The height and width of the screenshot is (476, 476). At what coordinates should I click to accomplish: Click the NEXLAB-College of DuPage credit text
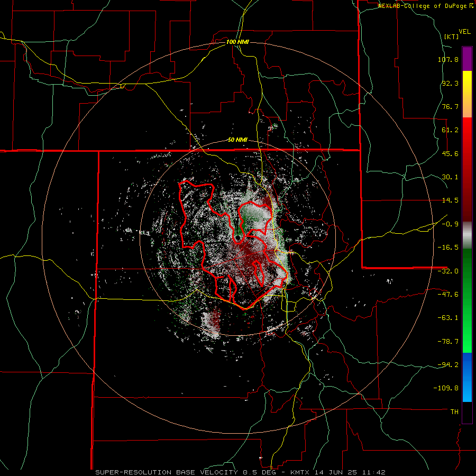[426, 6]
